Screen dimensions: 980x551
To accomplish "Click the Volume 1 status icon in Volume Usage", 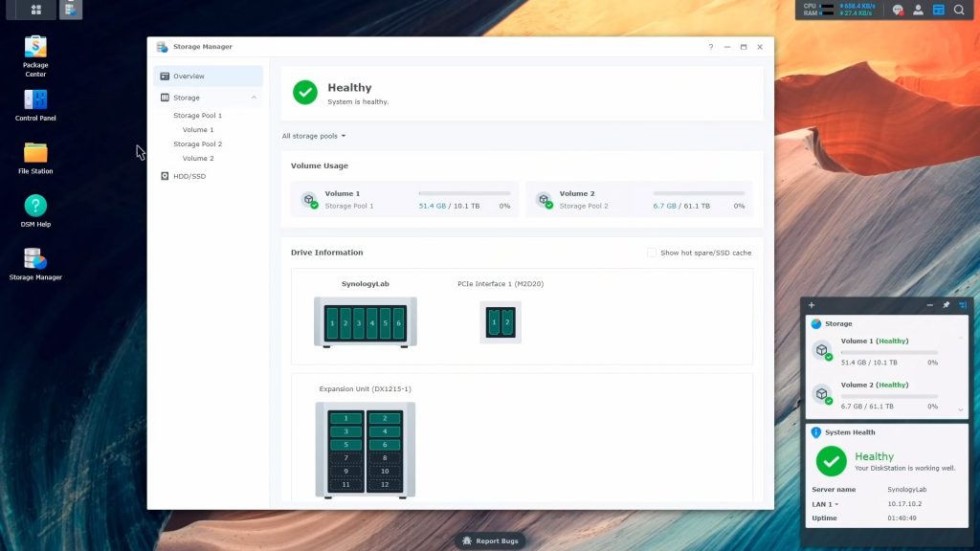I will point(309,200).
